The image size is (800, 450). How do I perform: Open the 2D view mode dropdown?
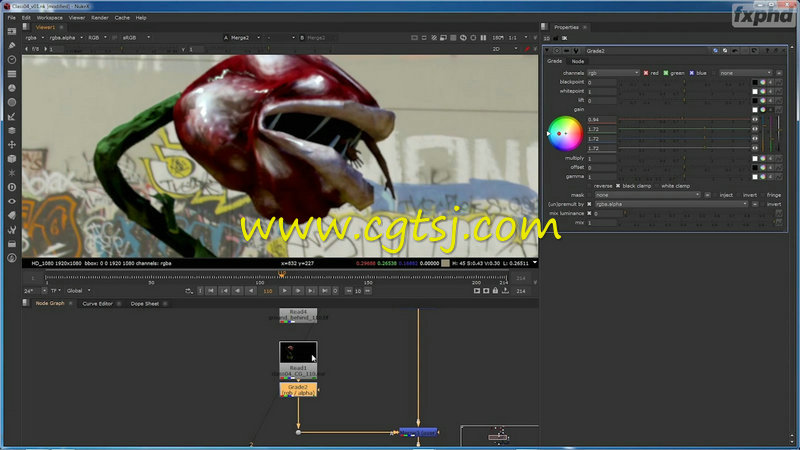[x=505, y=49]
